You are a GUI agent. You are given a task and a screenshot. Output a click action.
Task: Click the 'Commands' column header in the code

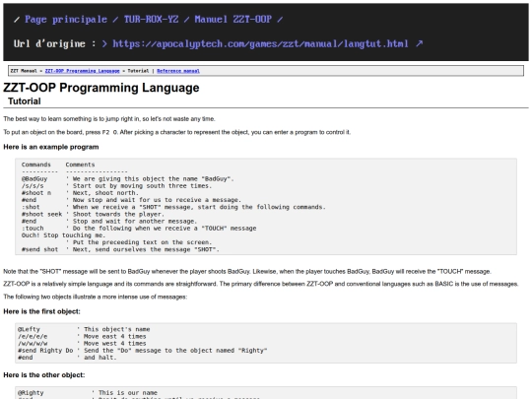(36, 165)
